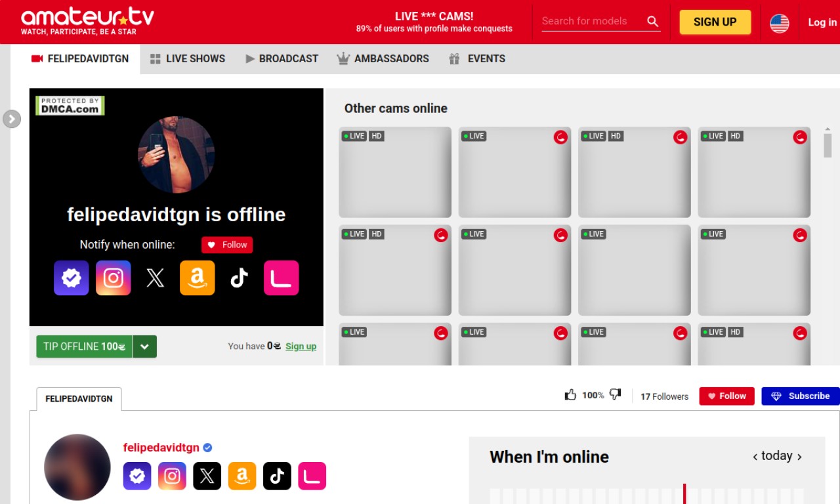The image size is (840, 504).
Task: Open first cam thumbnail in second row
Action: [395, 270]
